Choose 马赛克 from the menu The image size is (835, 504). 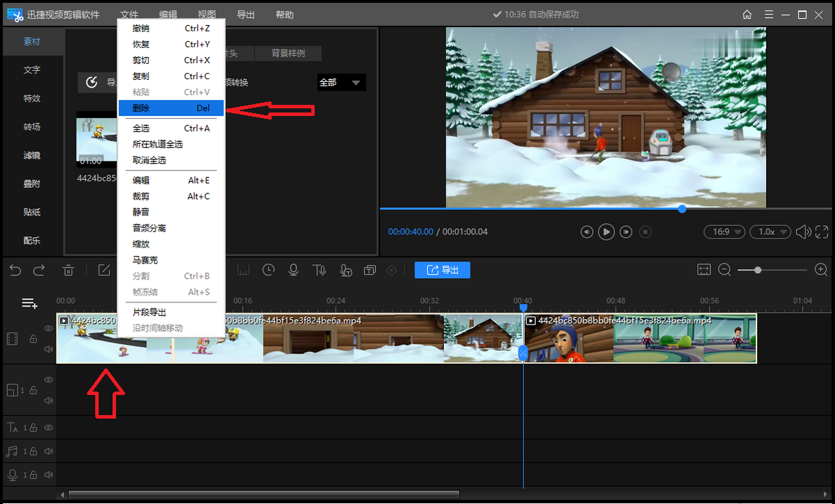[171, 260]
